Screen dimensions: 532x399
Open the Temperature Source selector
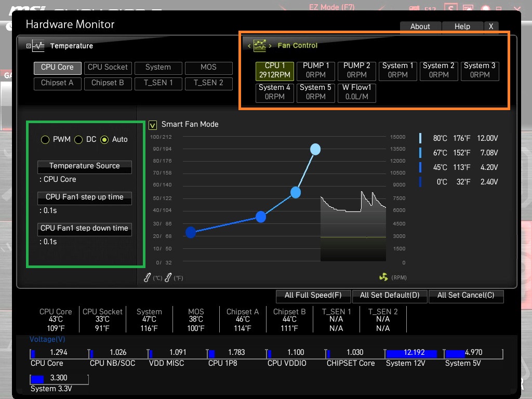(85, 167)
